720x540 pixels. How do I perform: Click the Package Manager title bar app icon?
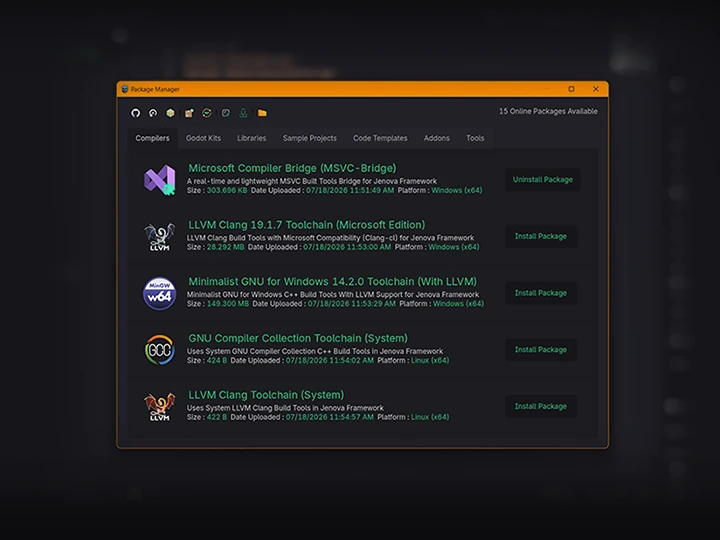click(124, 89)
